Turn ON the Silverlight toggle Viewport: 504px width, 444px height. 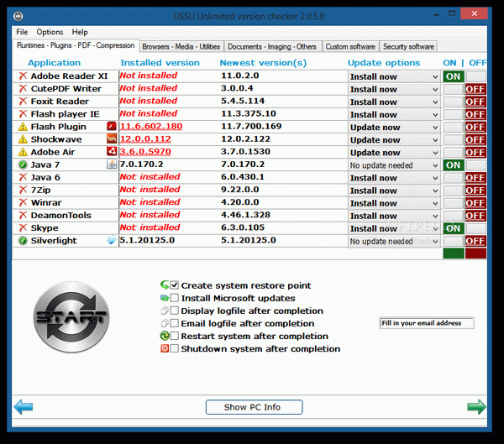point(454,241)
